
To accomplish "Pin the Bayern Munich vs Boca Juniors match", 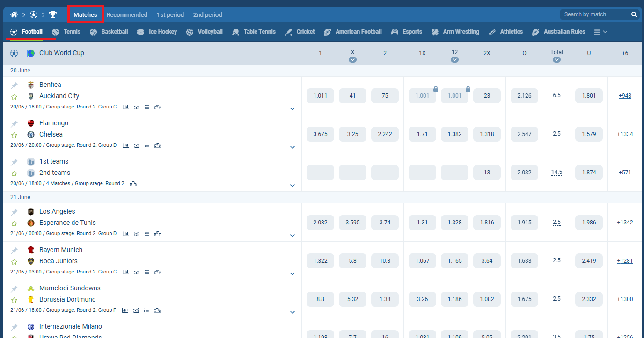I will point(14,251).
